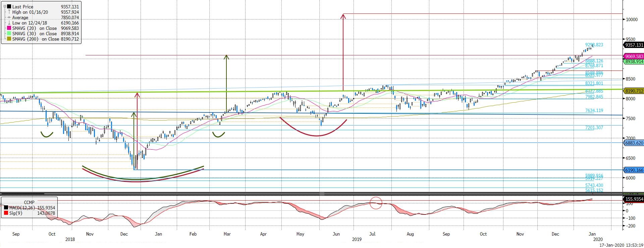Click the 5743.430 Fibonacci level label
The height and width of the screenshot is (248, 644).
594,185
